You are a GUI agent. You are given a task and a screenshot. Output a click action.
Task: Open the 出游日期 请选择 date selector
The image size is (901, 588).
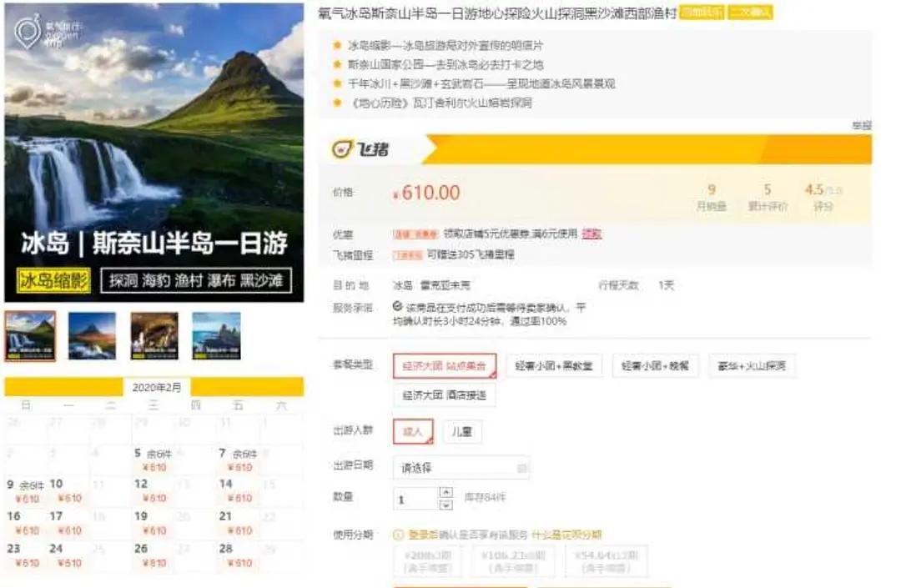(x=459, y=467)
